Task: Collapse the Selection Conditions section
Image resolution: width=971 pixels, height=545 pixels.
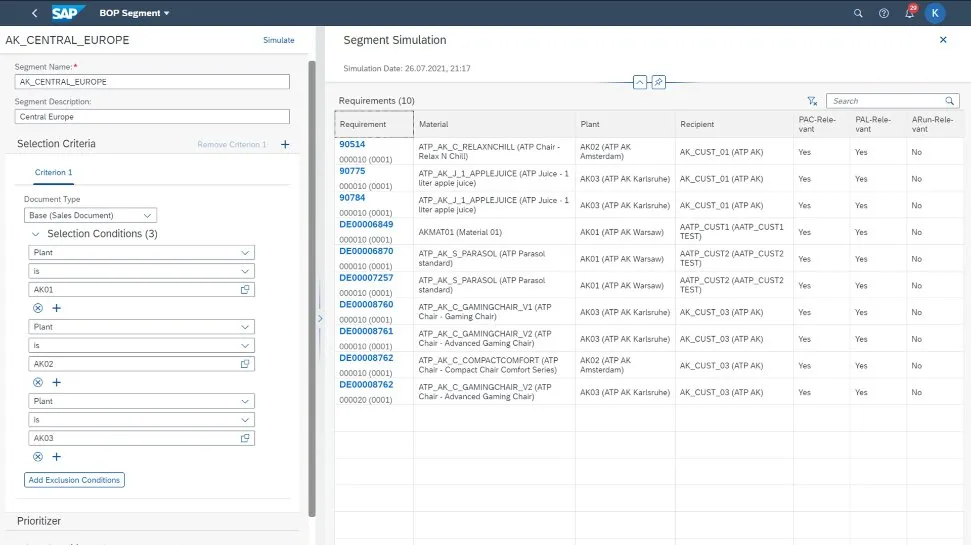Action: 36,234
